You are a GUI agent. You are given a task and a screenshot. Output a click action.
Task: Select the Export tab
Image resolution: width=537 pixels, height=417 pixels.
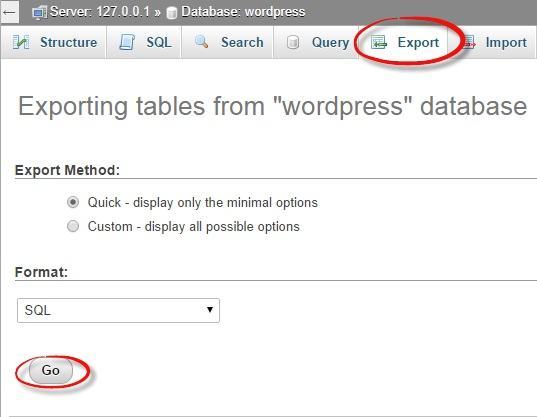pos(403,42)
